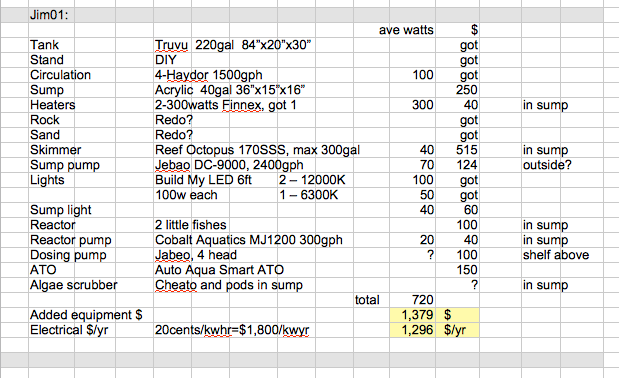
Task: Select the 4-Haydor 1500gph cell
Action: (x=208, y=75)
